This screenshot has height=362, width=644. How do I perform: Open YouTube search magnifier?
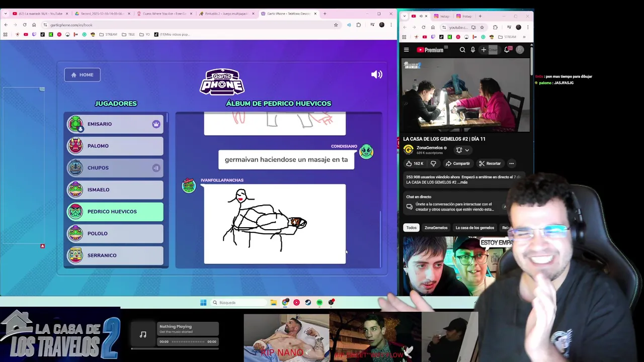tap(462, 50)
